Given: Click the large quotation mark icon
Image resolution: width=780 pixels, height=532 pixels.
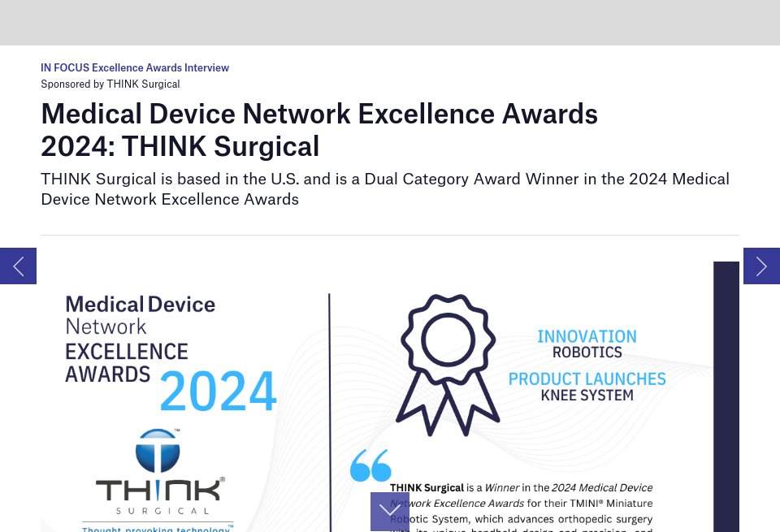Looking at the screenshot, I should coord(370,465).
